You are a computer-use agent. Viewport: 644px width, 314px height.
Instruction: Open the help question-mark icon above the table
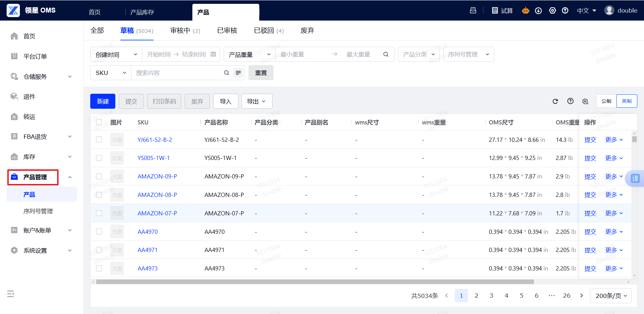pos(570,101)
